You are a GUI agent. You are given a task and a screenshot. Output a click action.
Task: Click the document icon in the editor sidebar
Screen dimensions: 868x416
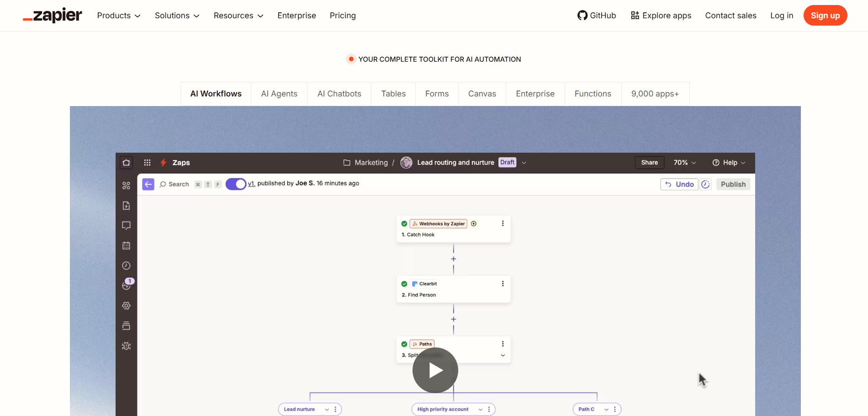click(x=127, y=206)
